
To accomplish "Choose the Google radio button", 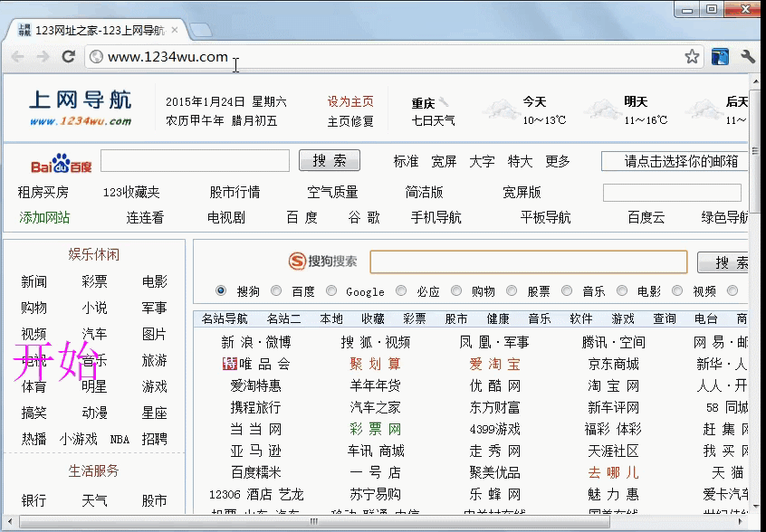I will tap(331, 291).
